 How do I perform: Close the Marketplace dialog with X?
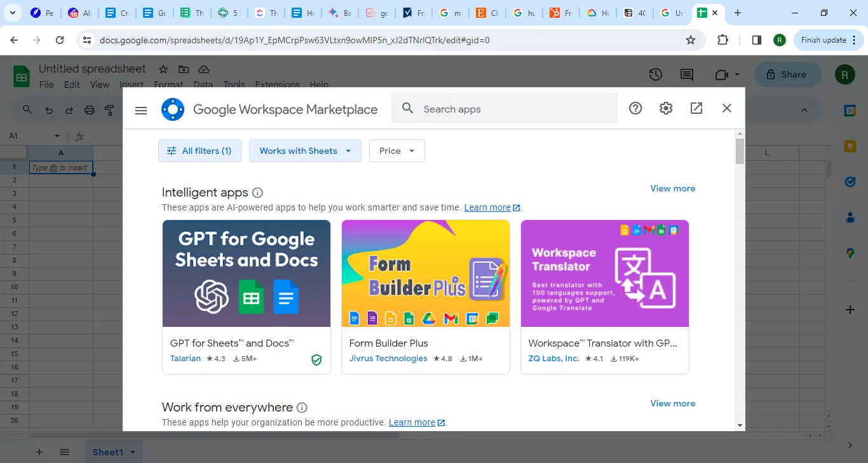pos(727,108)
